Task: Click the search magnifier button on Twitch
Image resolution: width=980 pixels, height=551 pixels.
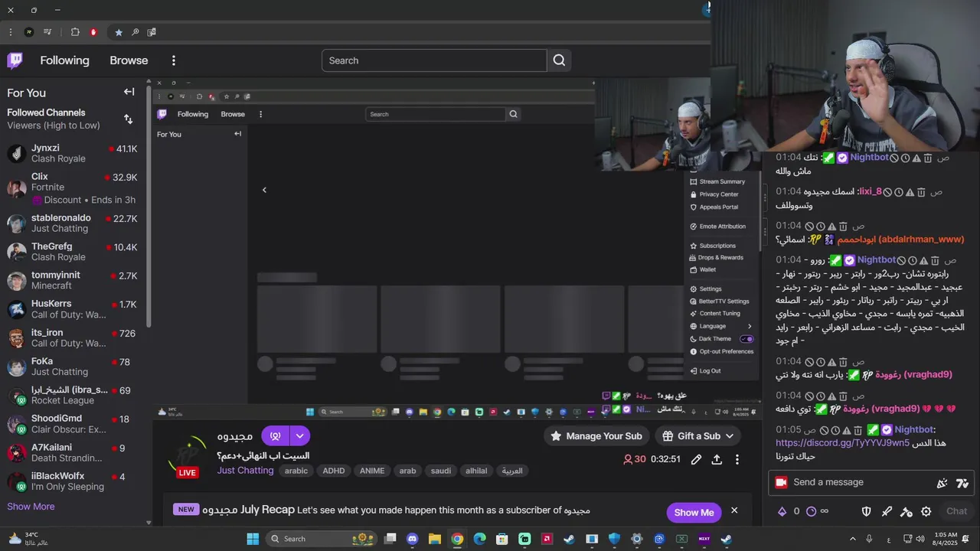Action: pos(559,60)
